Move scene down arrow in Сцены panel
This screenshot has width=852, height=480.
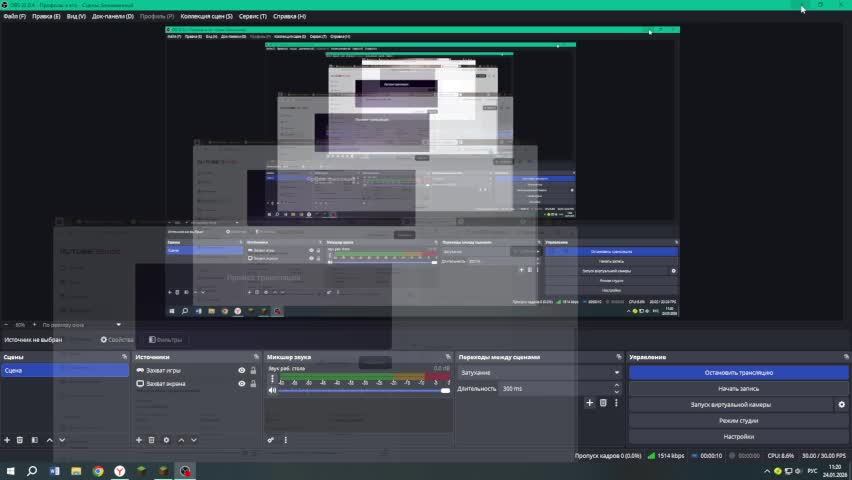click(62, 440)
